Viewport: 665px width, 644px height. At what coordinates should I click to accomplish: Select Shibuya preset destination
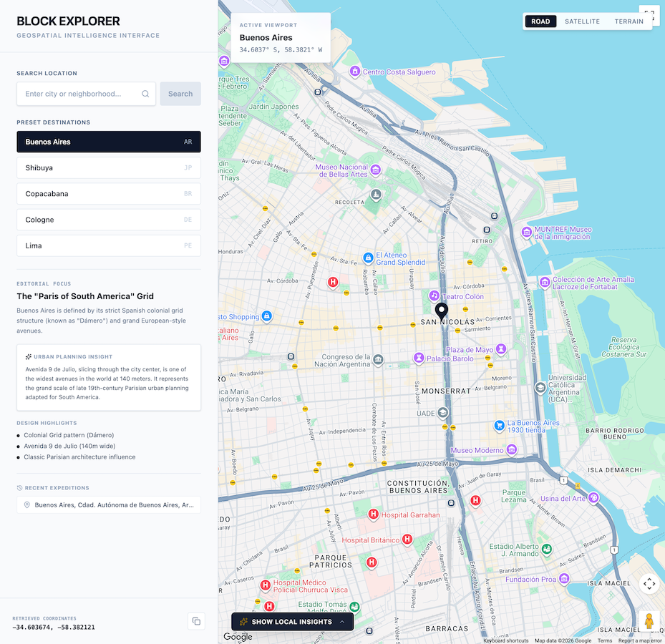[109, 168]
